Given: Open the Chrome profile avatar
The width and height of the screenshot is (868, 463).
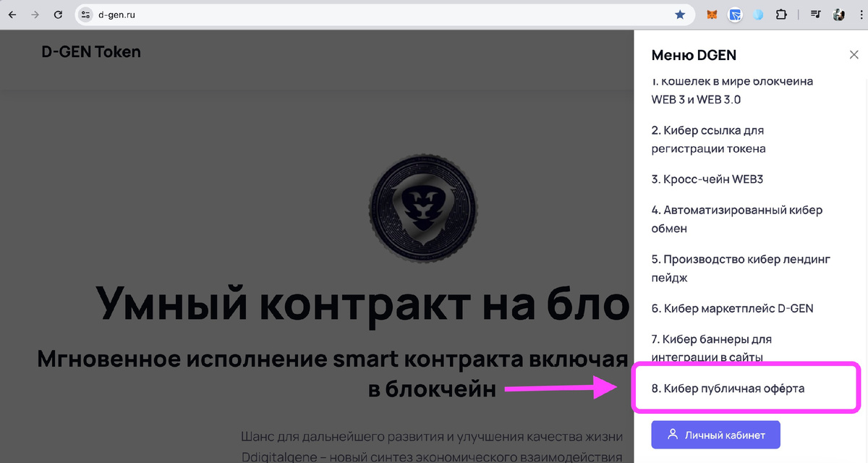Looking at the screenshot, I should point(839,14).
